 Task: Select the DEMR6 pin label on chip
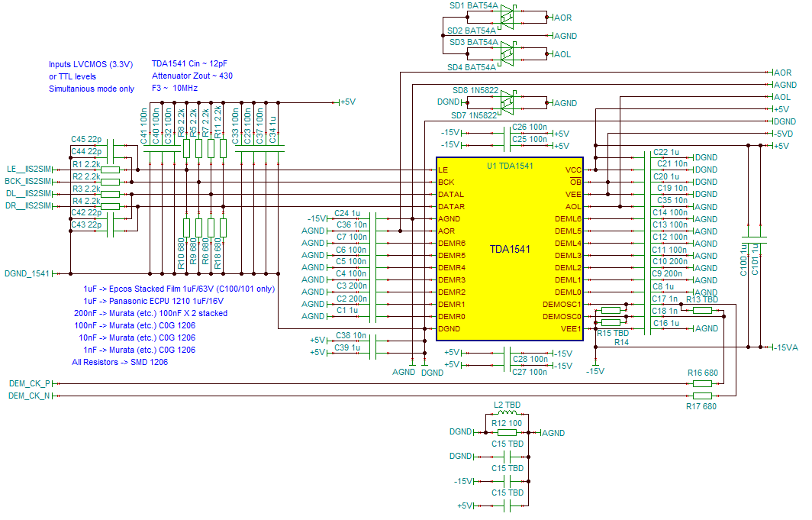(452, 244)
